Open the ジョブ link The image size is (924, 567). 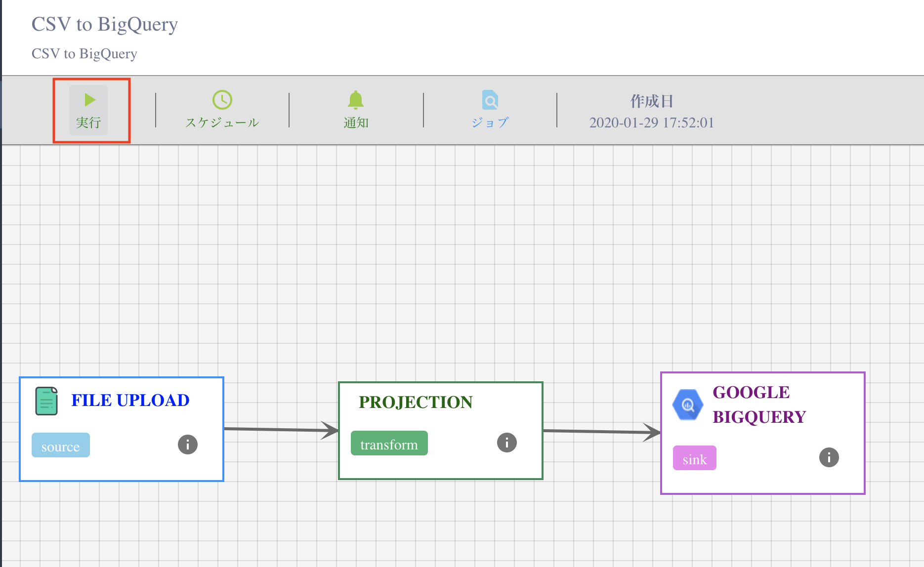pos(490,122)
